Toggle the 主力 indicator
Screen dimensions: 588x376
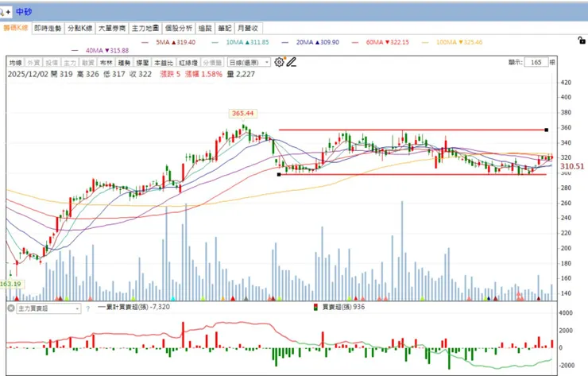point(70,62)
